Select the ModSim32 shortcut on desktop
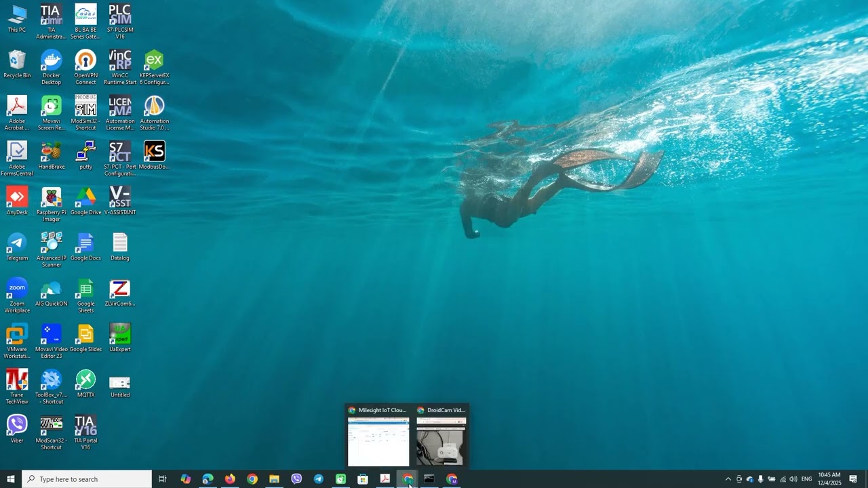The width and height of the screenshot is (868, 488). tap(85, 113)
